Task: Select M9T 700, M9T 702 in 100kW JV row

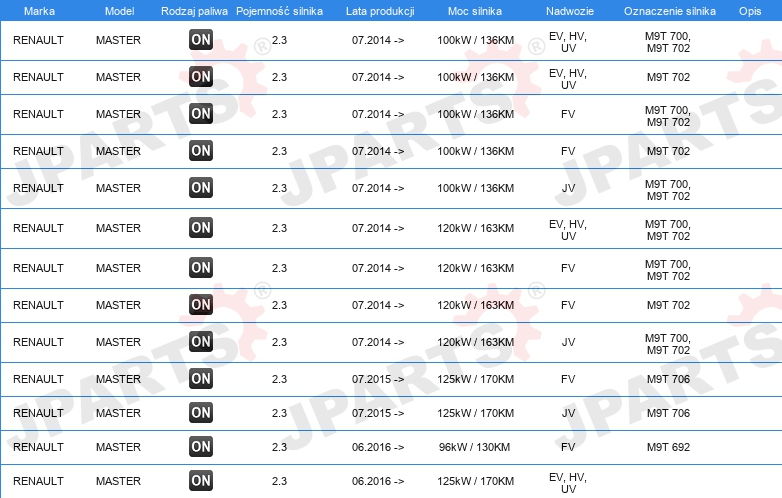Action: point(668,190)
